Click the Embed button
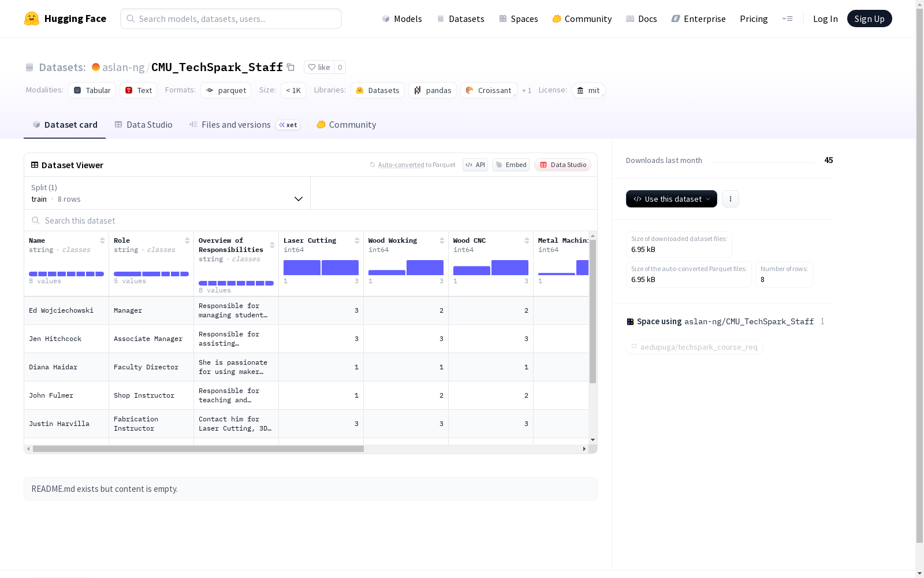Image resolution: width=924 pixels, height=578 pixels. pyautogui.click(x=511, y=165)
